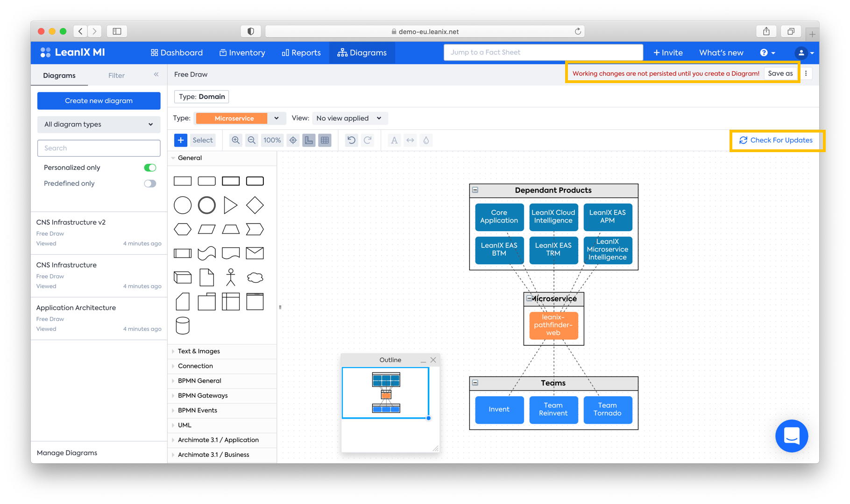Toggle Personalized only switch
This screenshot has width=850, height=504.
(x=150, y=168)
